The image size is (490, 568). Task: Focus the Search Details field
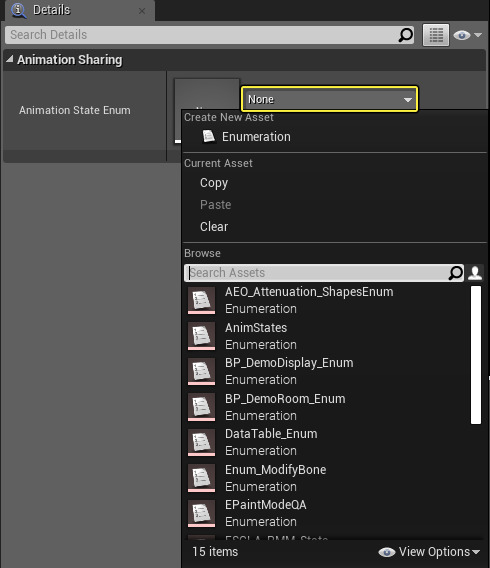coord(209,35)
